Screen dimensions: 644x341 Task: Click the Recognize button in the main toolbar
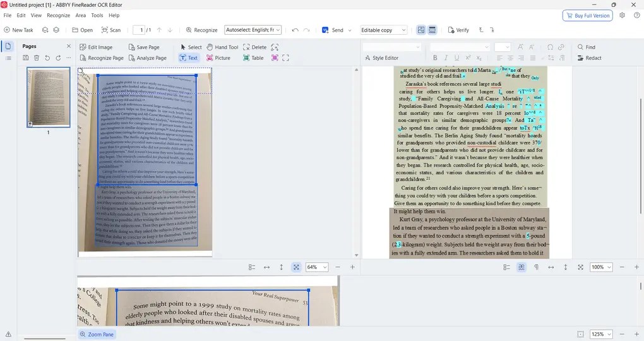tap(201, 30)
